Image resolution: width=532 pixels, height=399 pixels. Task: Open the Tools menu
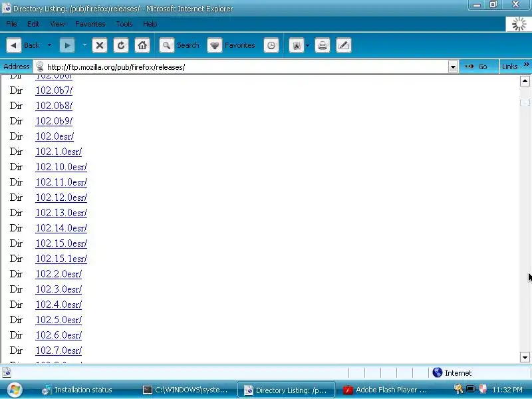tap(124, 24)
